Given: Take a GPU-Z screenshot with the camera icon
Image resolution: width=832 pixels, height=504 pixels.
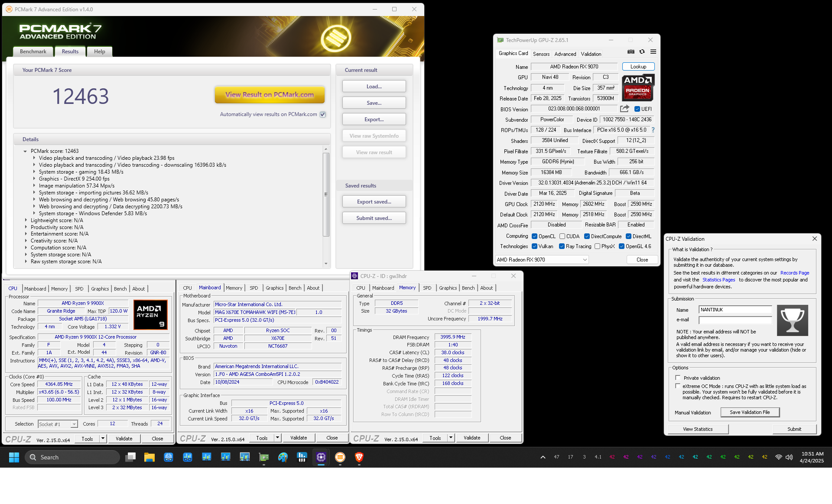Looking at the screenshot, I should tap(631, 52).
